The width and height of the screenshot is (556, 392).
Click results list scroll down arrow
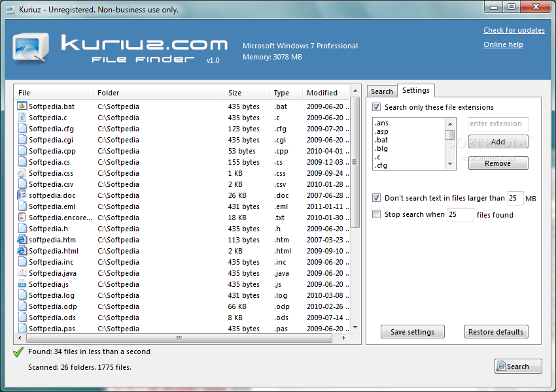[355, 327]
